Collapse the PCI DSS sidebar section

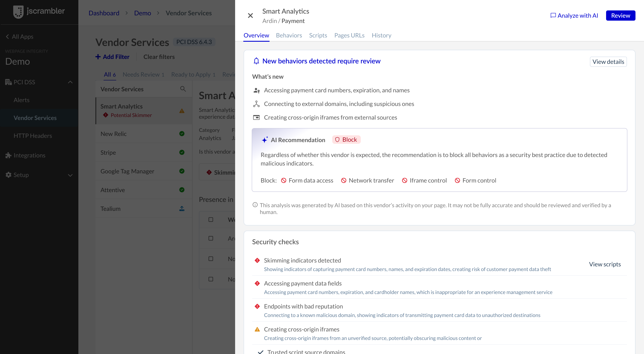click(70, 82)
